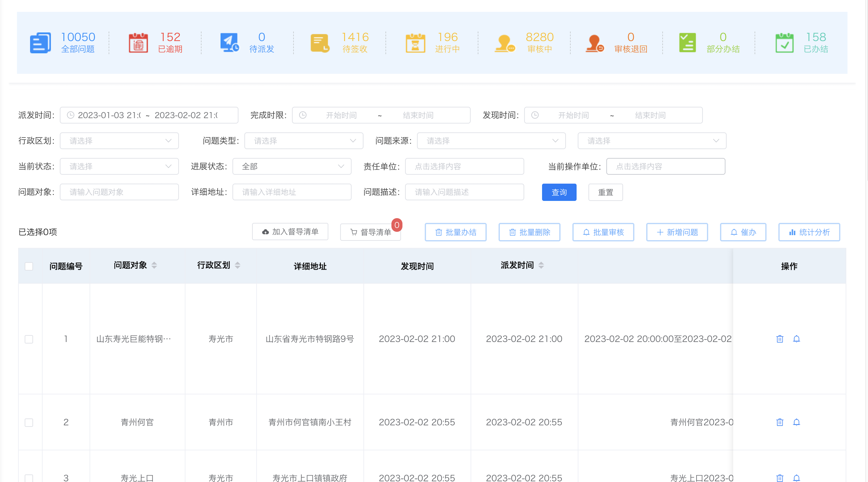Click the red 0 badge on 督导清单
This screenshot has width=868, height=482.
click(397, 225)
